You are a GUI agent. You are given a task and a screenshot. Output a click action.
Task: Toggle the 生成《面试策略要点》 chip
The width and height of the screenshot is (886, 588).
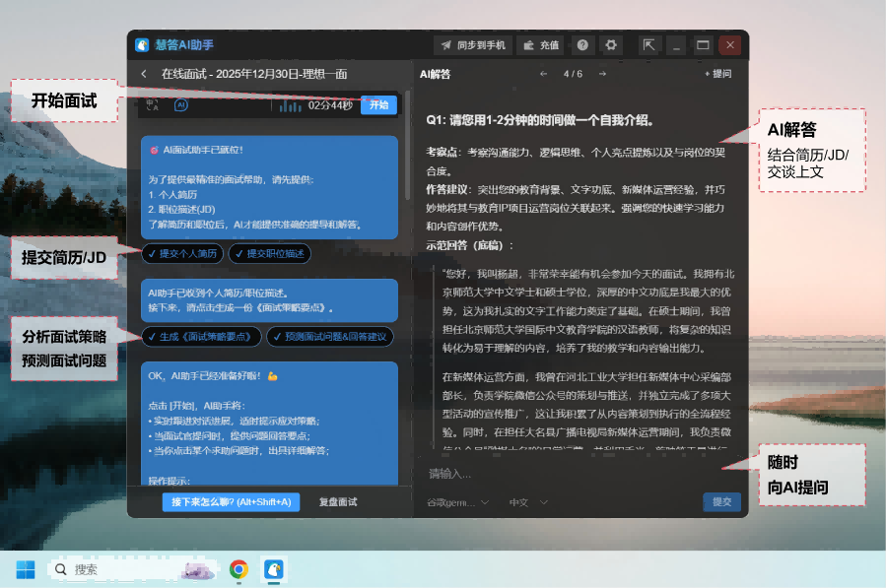click(201, 337)
